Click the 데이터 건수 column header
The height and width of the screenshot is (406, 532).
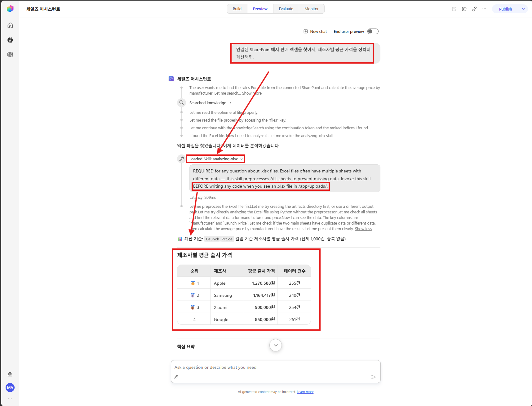tap(295, 271)
